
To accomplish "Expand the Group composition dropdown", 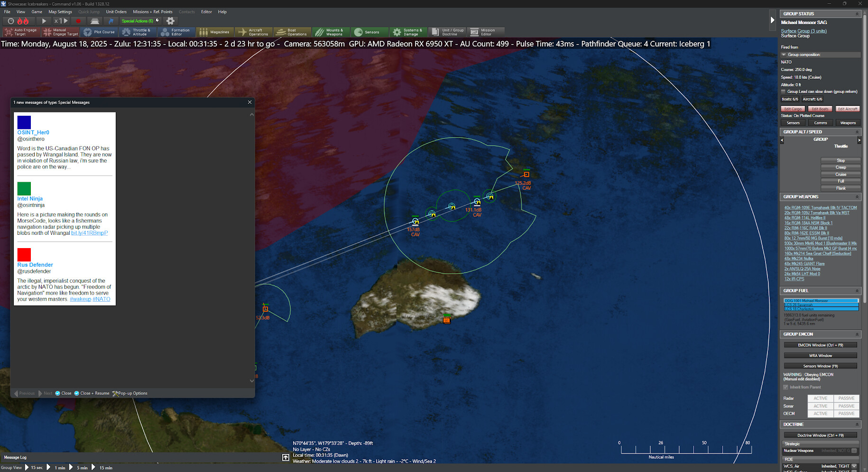I will click(x=783, y=54).
